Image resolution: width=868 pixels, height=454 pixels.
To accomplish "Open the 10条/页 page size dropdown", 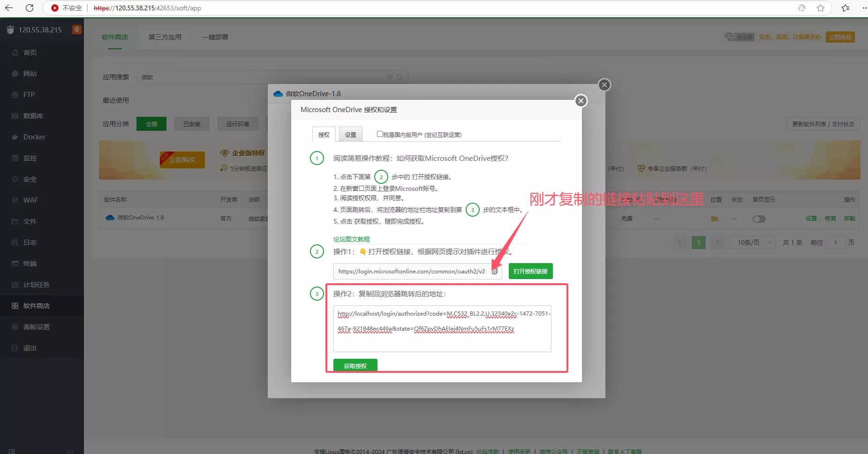I will (x=752, y=242).
